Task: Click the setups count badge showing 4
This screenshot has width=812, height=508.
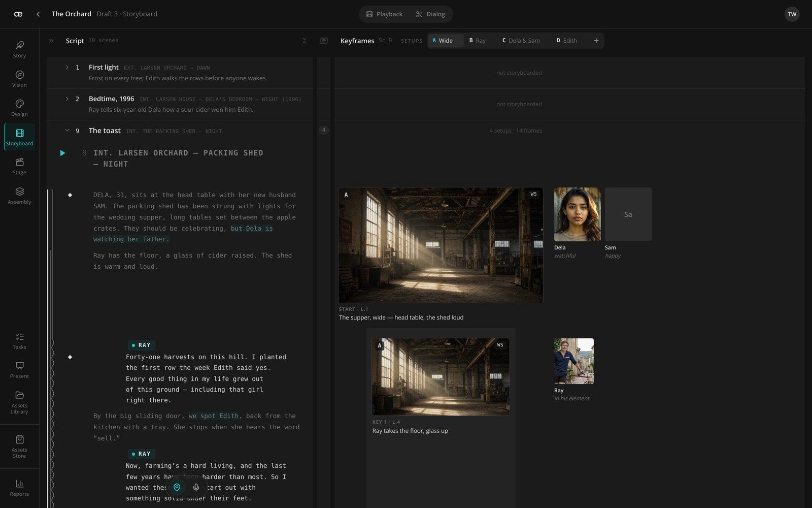Action: tap(324, 130)
